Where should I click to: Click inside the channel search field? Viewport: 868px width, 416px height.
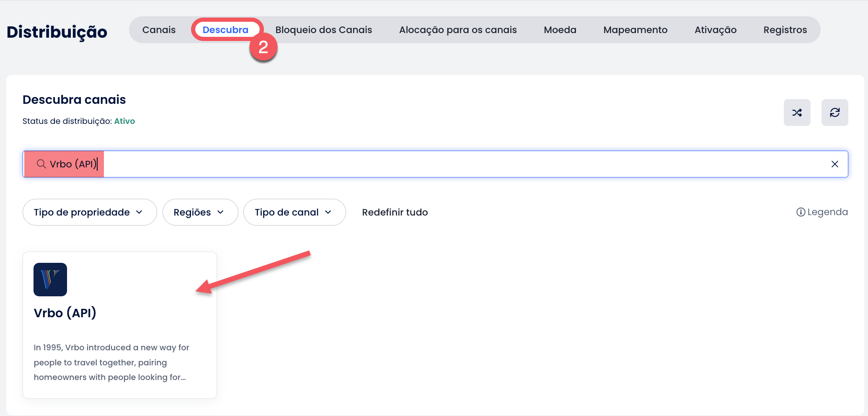click(x=435, y=164)
